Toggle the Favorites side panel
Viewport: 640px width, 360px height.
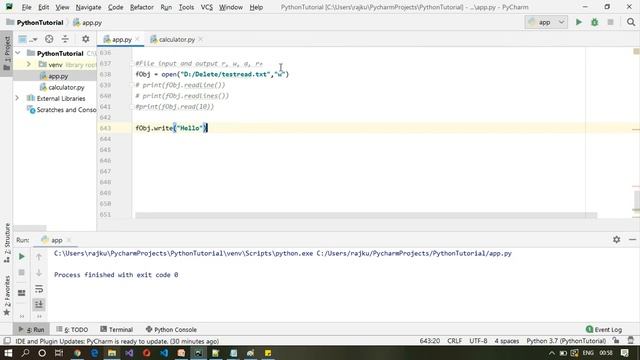pyautogui.click(x=7, y=296)
